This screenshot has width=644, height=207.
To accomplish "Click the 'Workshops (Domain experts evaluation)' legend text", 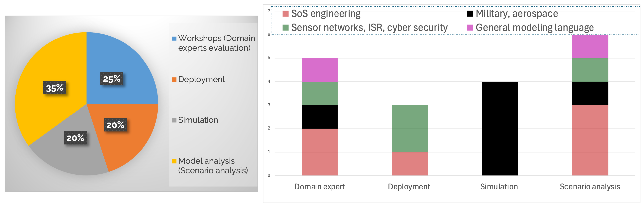I will point(216,43).
